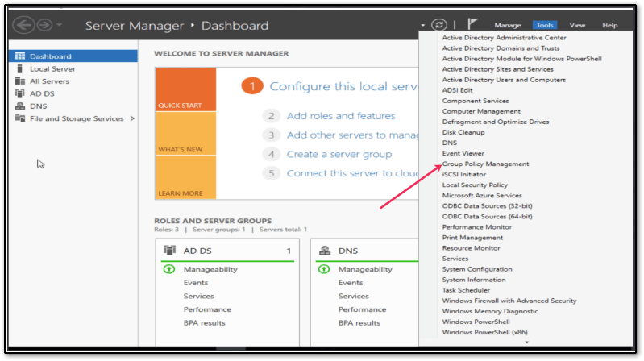
Task: Click the forward navigation arrow
Action: (45, 25)
